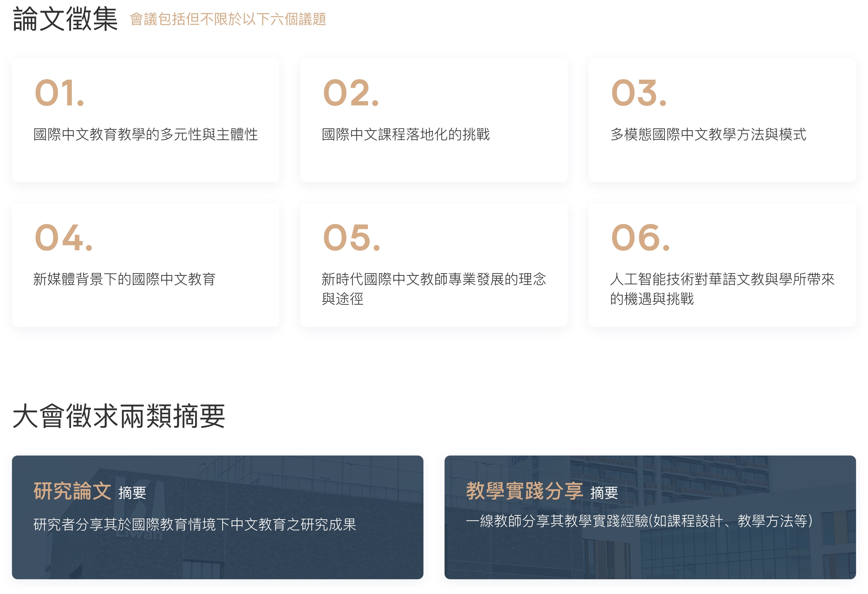This screenshot has height=594, width=868.
Task: Click description 研究者分享其於國際教育情境下中文教育之研究成果
Action: 195,525
